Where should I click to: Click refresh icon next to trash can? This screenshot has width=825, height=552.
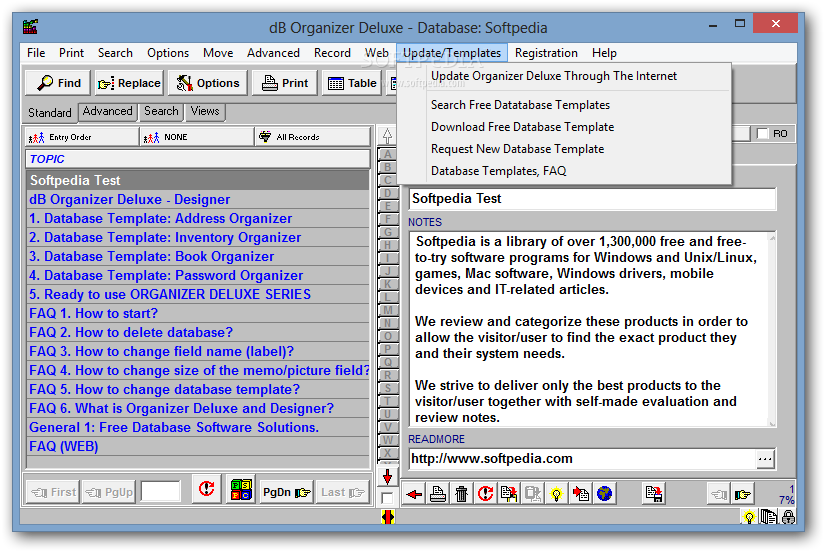point(485,494)
